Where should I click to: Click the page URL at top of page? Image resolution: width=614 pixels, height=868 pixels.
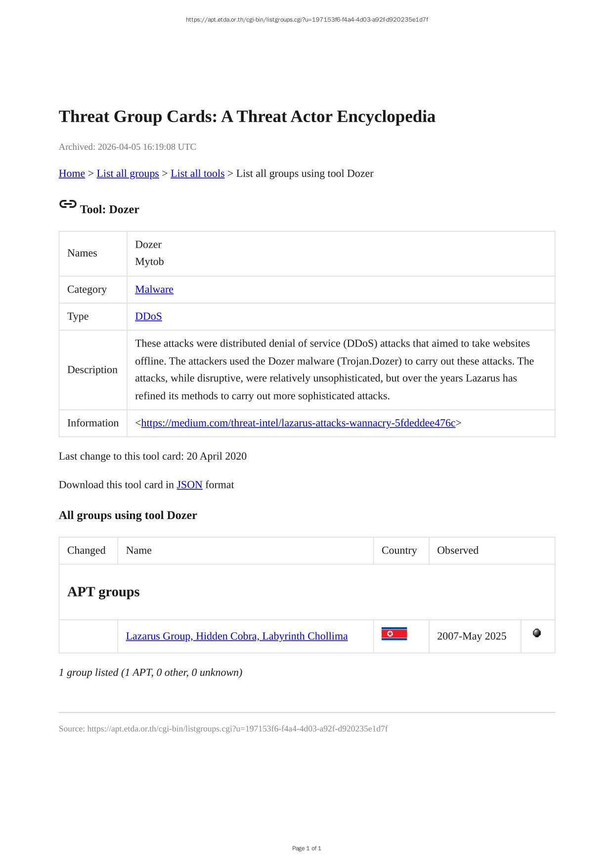tap(307, 20)
